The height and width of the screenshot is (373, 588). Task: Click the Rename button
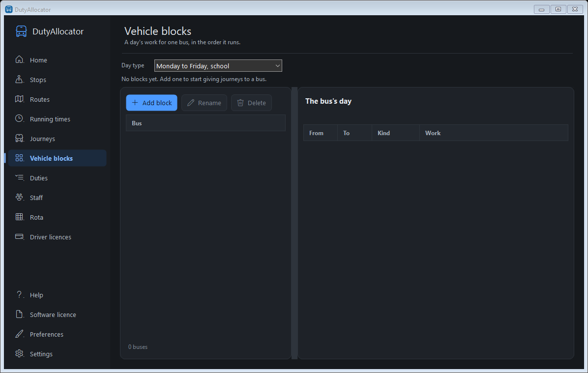pyautogui.click(x=204, y=103)
